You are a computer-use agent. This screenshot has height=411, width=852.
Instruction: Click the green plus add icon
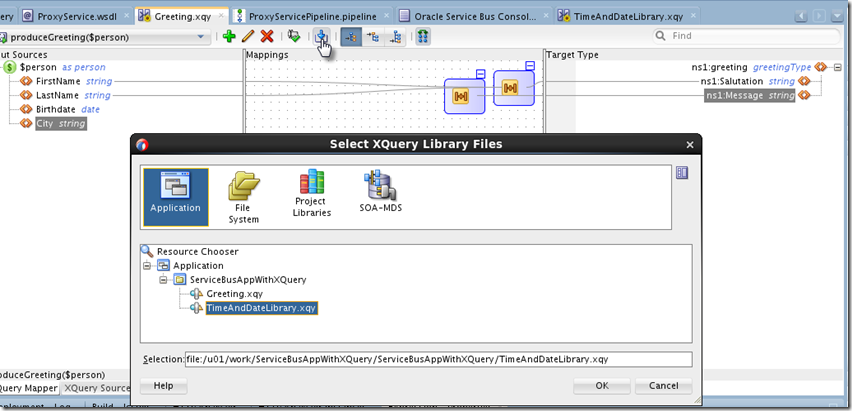(229, 36)
